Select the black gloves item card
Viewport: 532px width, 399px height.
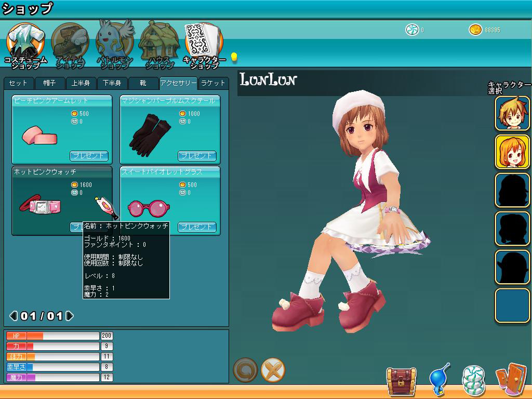170,130
